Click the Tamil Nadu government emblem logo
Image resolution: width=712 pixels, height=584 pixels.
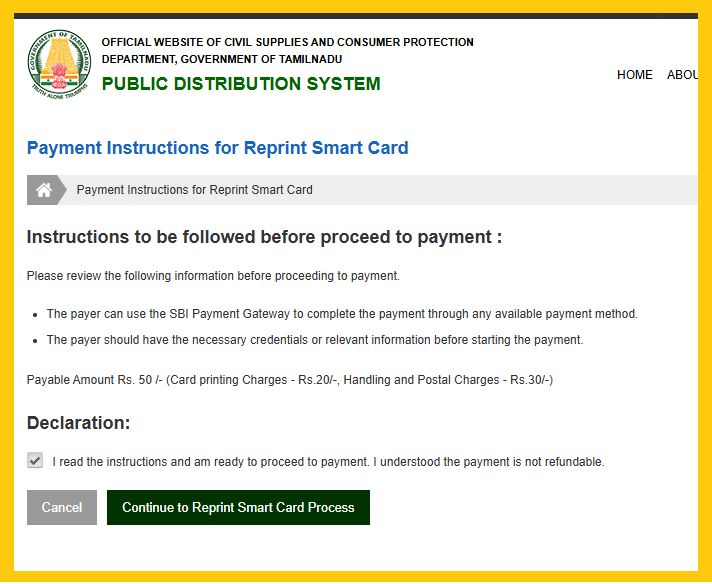tap(59, 63)
